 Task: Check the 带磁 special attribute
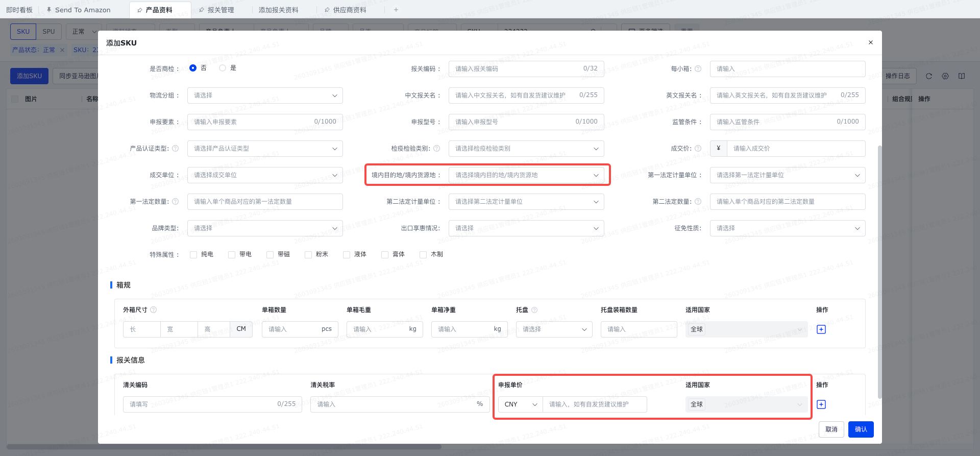pyautogui.click(x=270, y=255)
